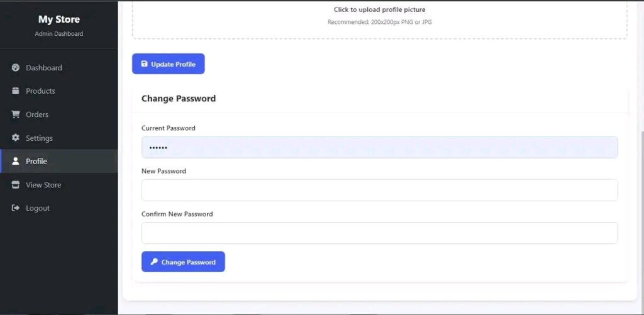
Task: Click the Orders shopping cart icon
Action: (x=16, y=114)
